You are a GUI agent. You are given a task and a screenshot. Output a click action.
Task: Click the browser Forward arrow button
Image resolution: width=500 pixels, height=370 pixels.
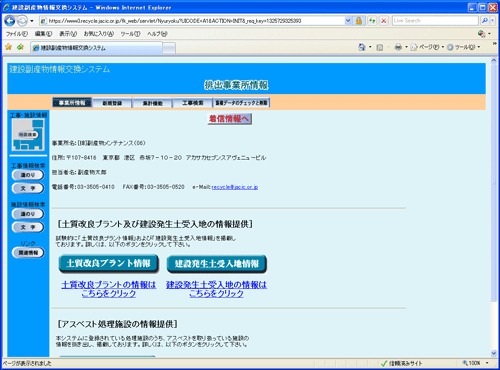click(22, 21)
